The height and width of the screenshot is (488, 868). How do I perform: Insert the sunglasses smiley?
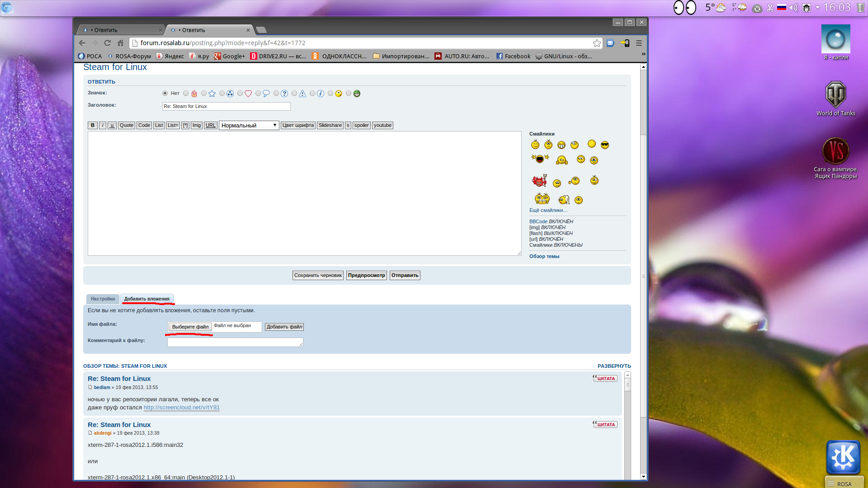pos(605,145)
